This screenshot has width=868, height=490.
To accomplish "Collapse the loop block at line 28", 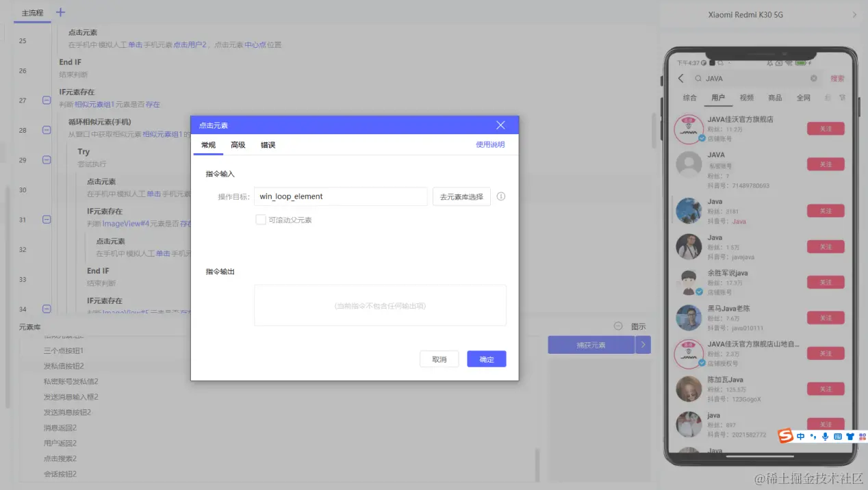I will click(47, 130).
